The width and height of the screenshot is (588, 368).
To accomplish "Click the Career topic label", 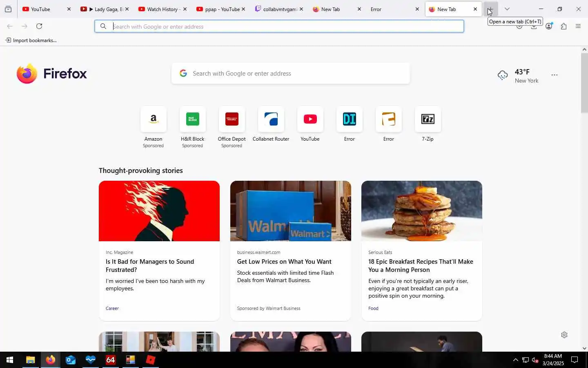I will pyautogui.click(x=112, y=308).
